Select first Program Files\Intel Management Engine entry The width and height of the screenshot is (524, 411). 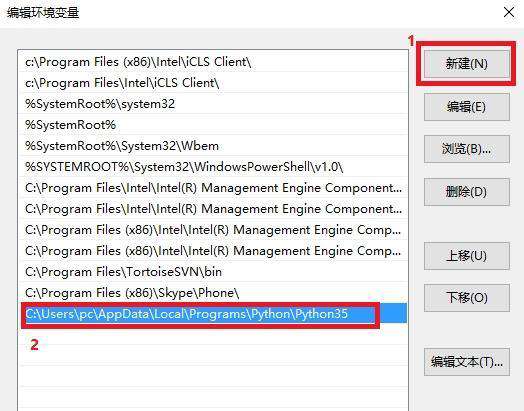214,187
